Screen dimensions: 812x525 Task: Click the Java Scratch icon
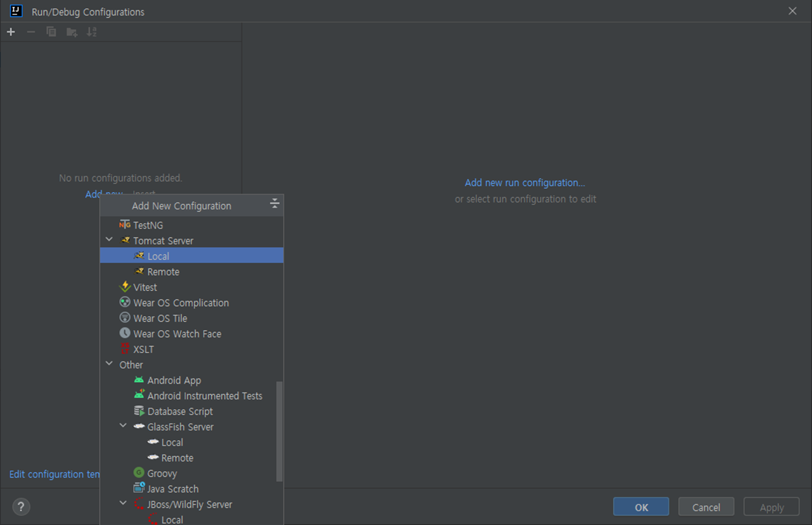click(139, 488)
